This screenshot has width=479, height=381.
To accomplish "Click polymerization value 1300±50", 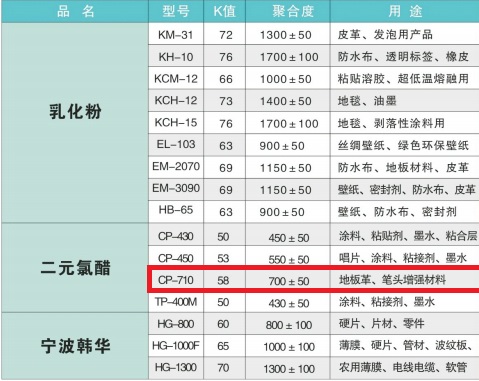I will (286, 35).
